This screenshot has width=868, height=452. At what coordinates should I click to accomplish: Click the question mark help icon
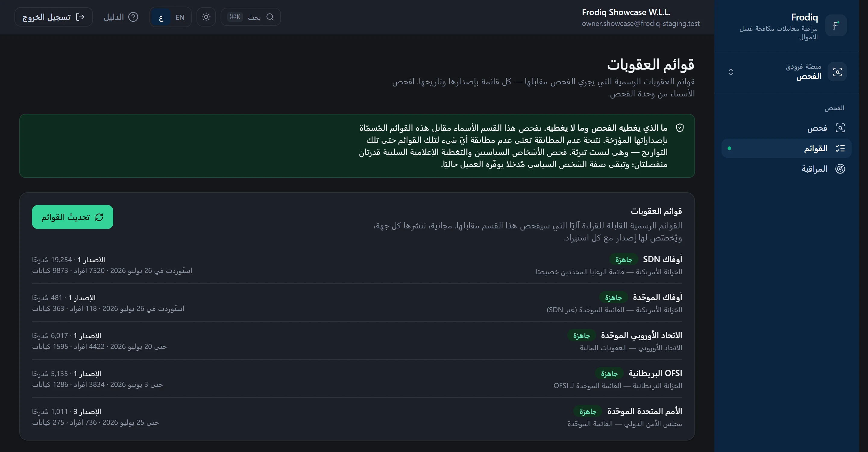tap(134, 17)
